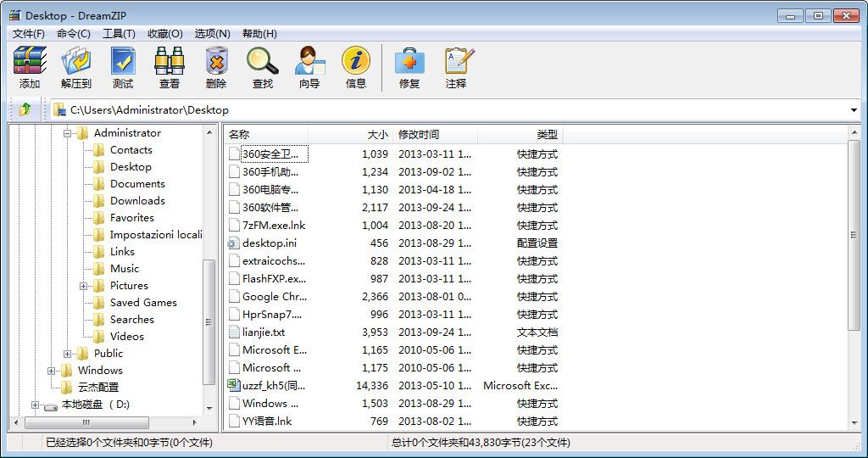
Task: Click the 云杰配置 folder icon
Action: [67, 387]
